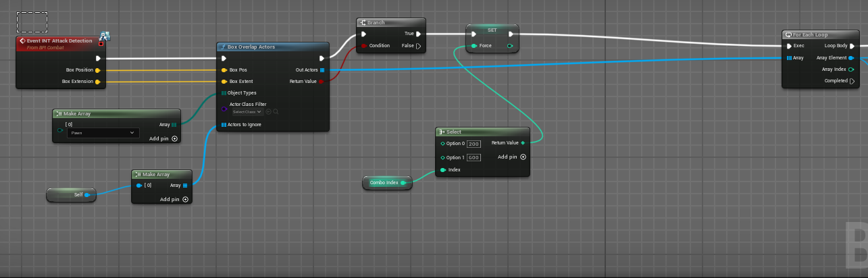Click the For Each Loop Array input pin
Screen dimensions: 868x278
click(789, 58)
